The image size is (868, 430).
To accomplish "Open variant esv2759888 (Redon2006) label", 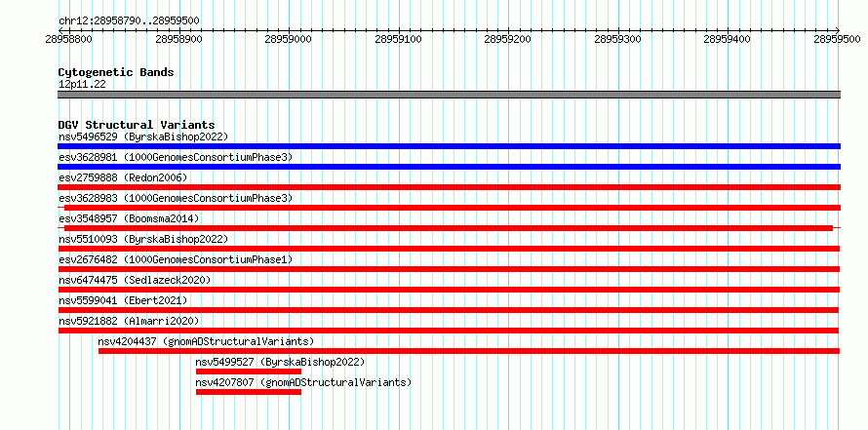I will point(123,177).
